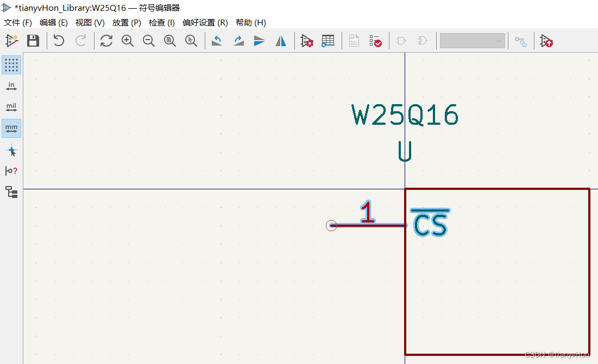This screenshot has width=598, height=364.
Task: Select the CS pin name label
Action: click(430, 222)
